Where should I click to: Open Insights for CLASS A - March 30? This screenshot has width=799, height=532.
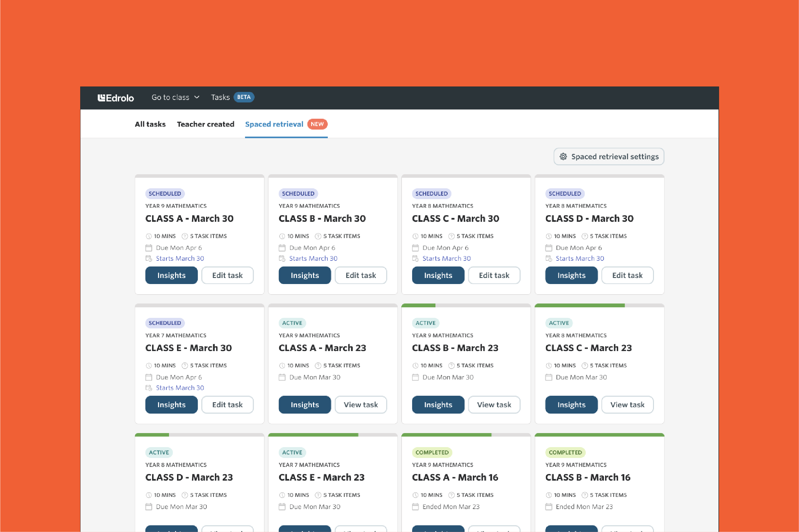click(171, 275)
